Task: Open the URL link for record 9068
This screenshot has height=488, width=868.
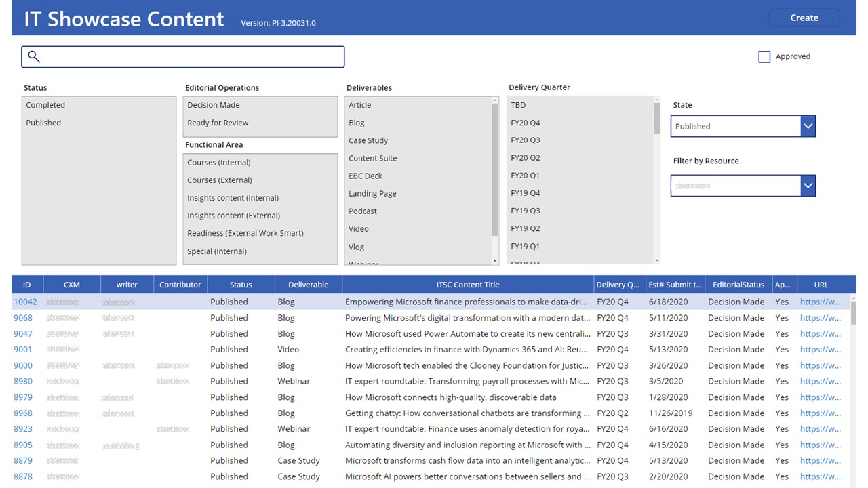Action: (820, 318)
